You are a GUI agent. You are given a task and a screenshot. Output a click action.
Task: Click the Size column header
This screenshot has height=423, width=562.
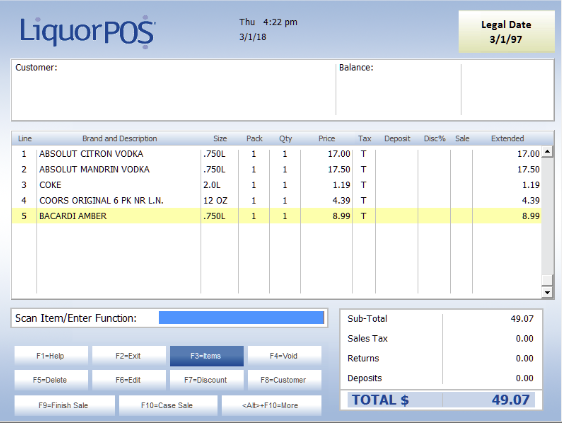click(x=220, y=138)
